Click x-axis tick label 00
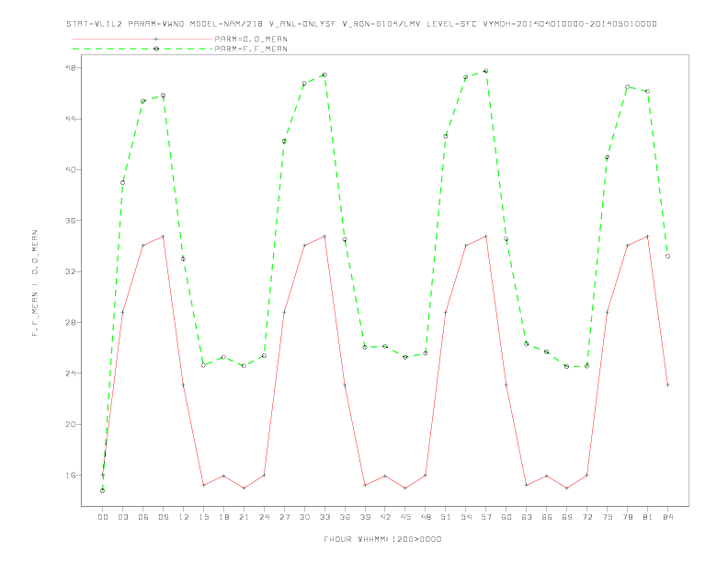The image size is (728, 563). click(103, 517)
